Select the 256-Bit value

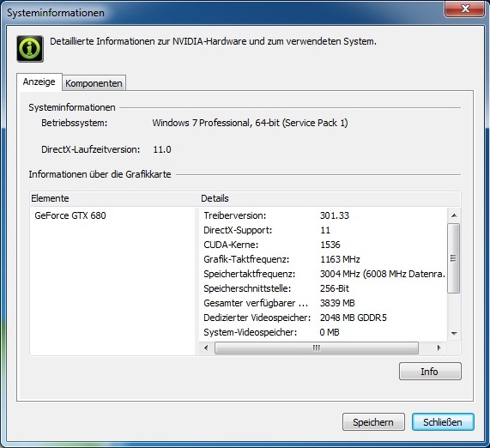click(x=335, y=288)
